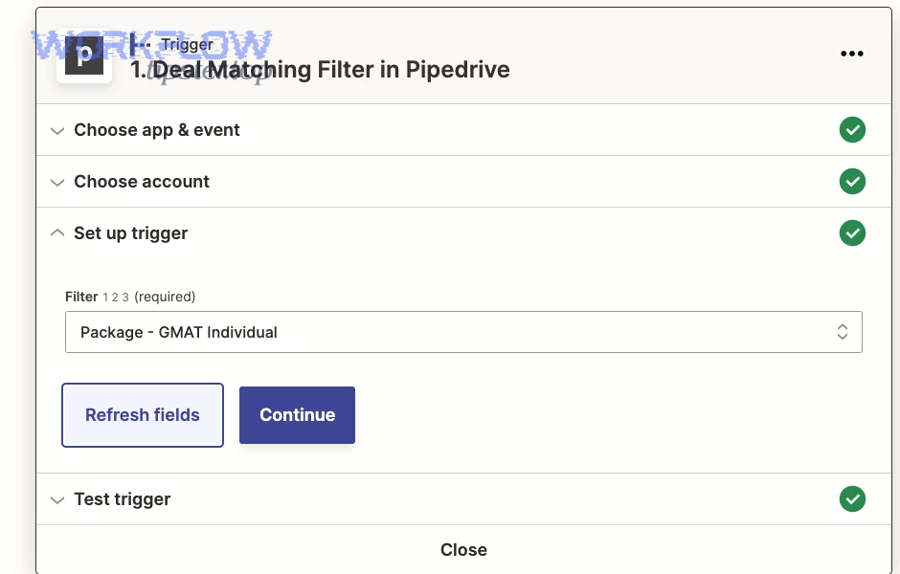Expand the Choose account chevron
Viewport: 900px width, 574px height.
coord(57,183)
